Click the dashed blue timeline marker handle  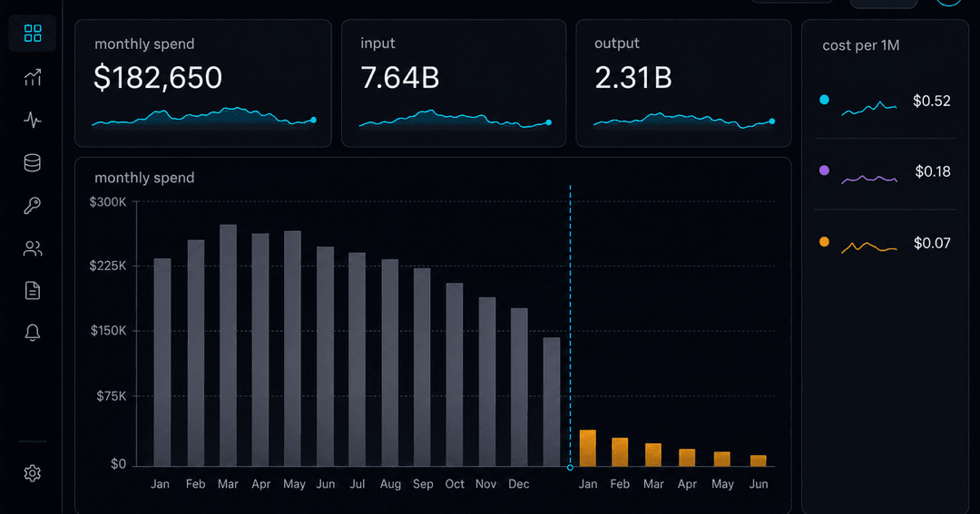pos(570,467)
